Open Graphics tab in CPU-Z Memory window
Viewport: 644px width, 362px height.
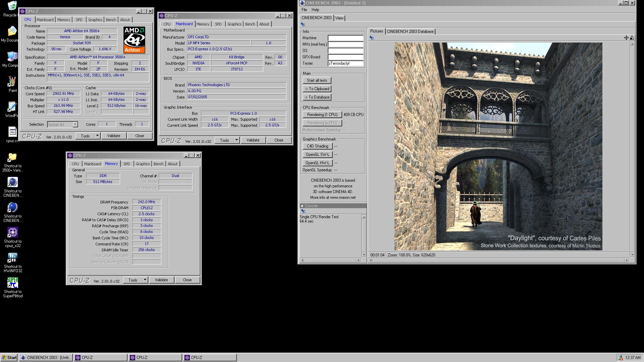point(143,164)
